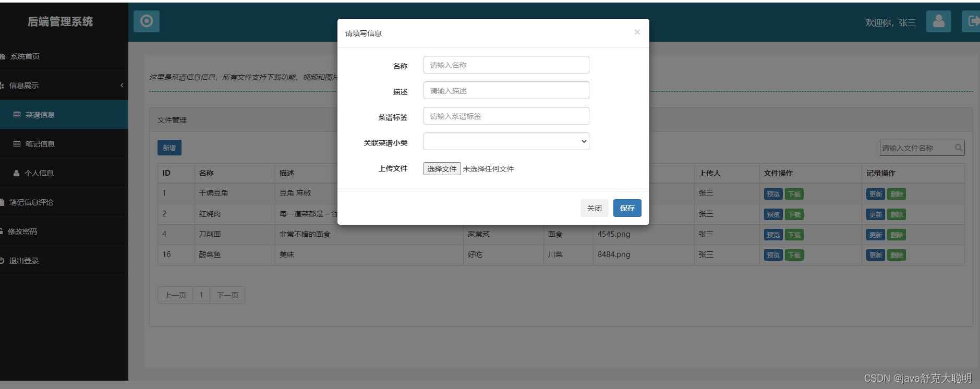Open 笔记信息评论 menu item
980x389 pixels.
click(x=64, y=202)
